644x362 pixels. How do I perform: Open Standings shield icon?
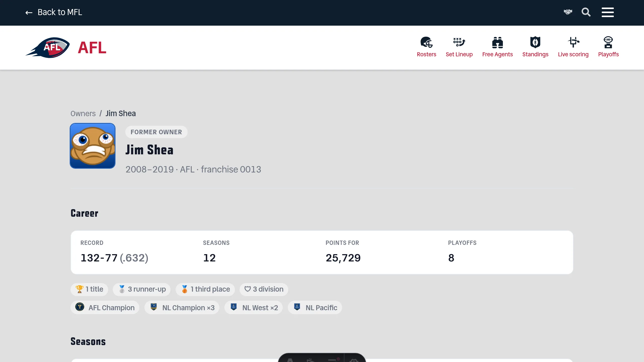tap(535, 42)
